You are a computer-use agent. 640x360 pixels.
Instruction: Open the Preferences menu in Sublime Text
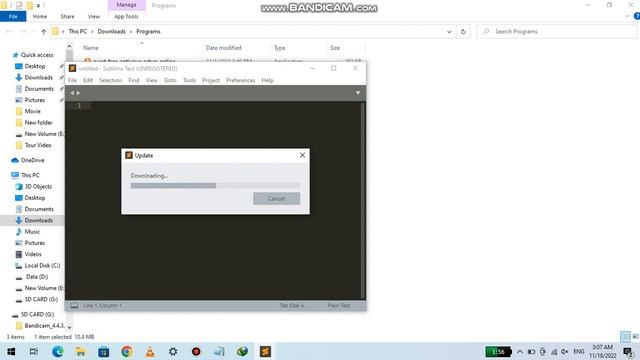pyautogui.click(x=240, y=80)
